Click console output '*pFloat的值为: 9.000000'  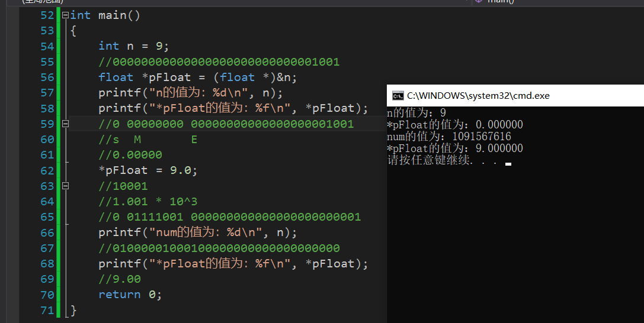(455, 148)
